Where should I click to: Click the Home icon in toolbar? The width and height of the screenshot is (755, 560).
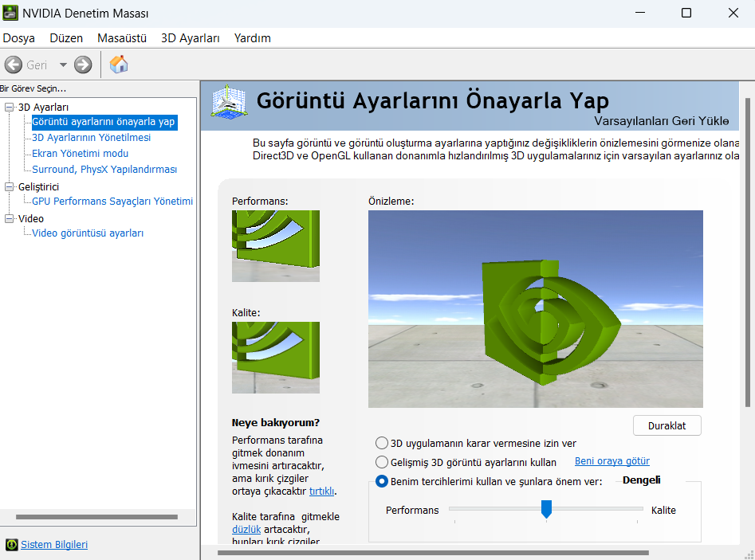point(119,65)
